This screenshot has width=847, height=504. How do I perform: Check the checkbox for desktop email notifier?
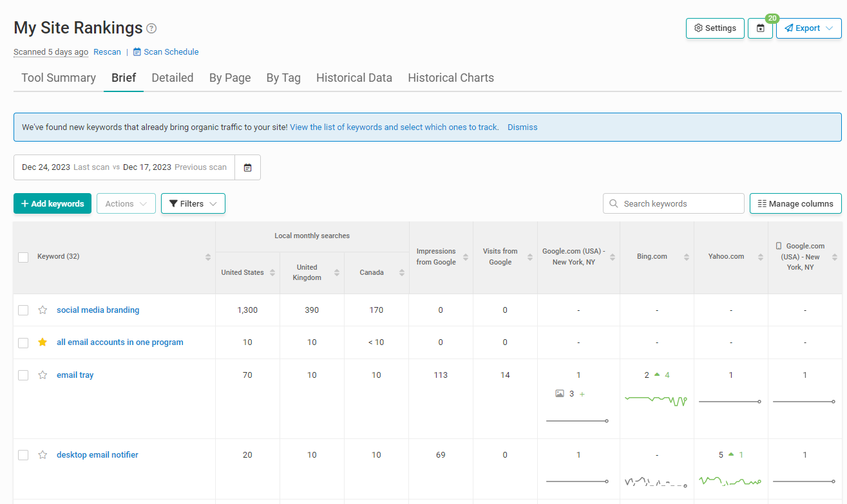point(23,454)
